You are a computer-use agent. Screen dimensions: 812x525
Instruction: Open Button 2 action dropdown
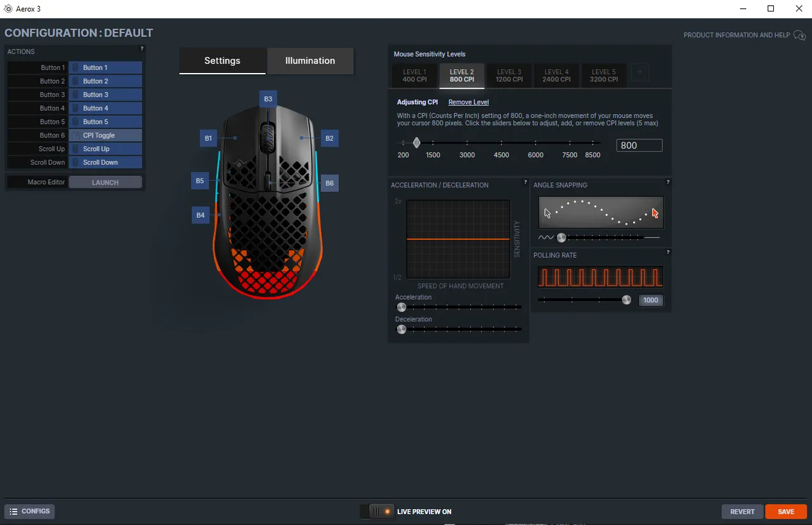pyautogui.click(x=105, y=81)
